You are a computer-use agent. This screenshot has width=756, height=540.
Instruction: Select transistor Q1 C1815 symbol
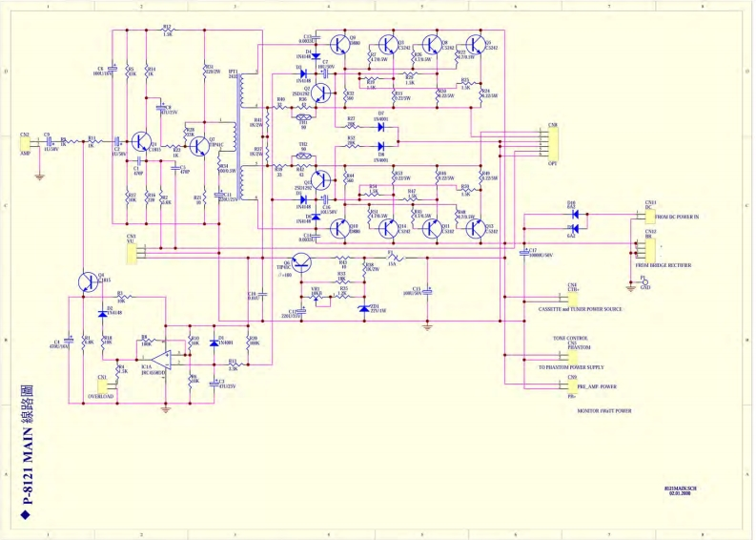click(141, 142)
